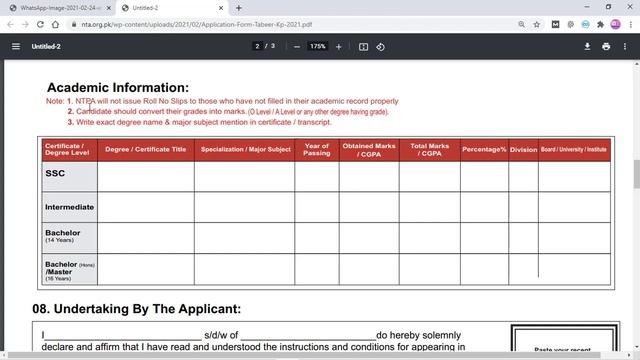Viewport: 640px width, 360px height.
Task: Click the gray gear extension icon
Action: [570, 24]
